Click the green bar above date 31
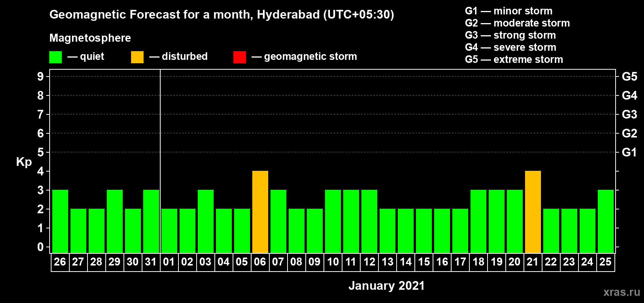Screen dimensions: 644x303 pyautogui.click(x=151, y=221)
